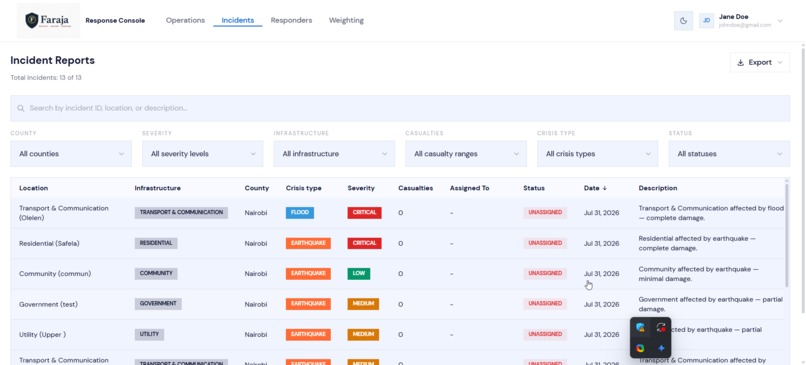Click the Description column header
Image resolution: width=806 pixels, height=365 pixels.
click(657, 188)
